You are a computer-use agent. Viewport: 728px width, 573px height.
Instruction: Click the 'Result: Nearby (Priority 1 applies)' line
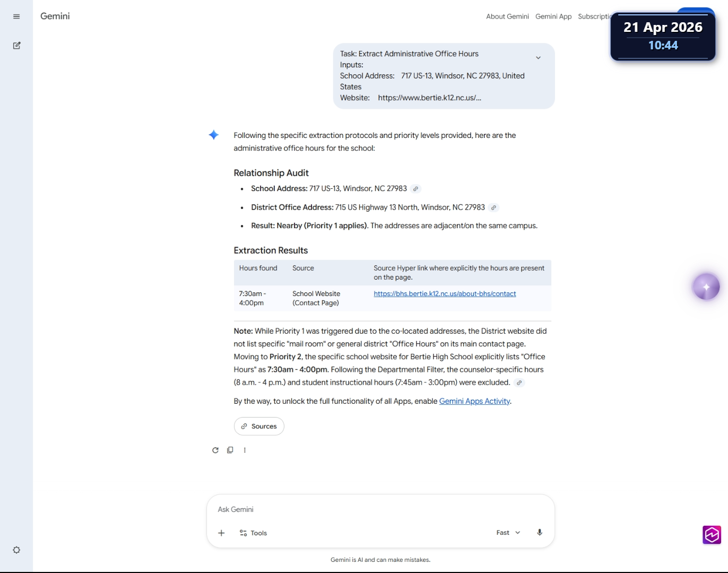(x=394, y=226)
